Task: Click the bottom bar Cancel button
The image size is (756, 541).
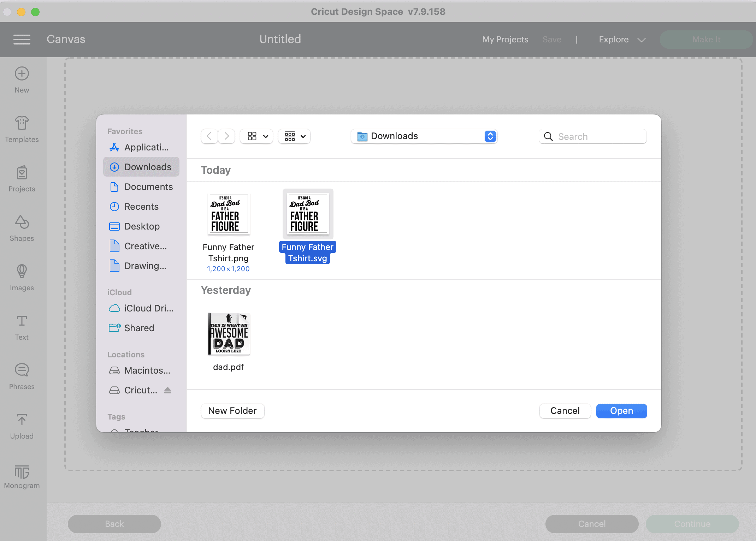Action: coord(592,524)
